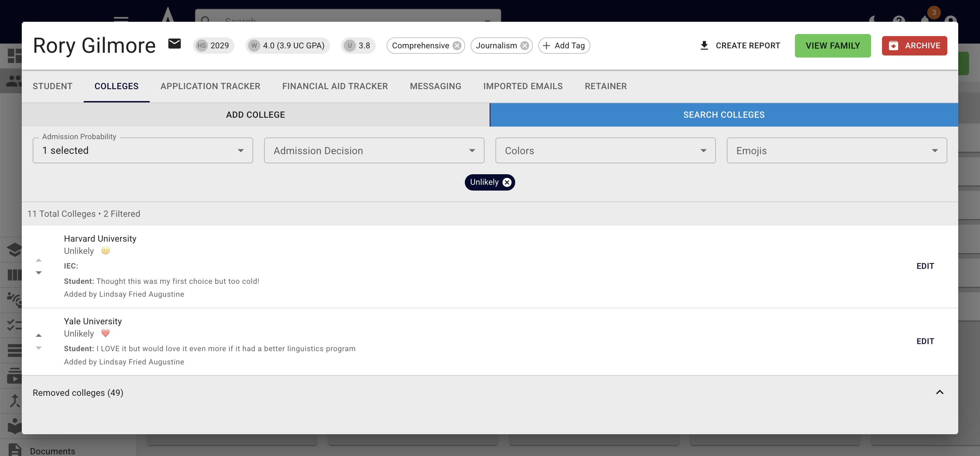Move Harvard University up in the list

coord(38,260)
